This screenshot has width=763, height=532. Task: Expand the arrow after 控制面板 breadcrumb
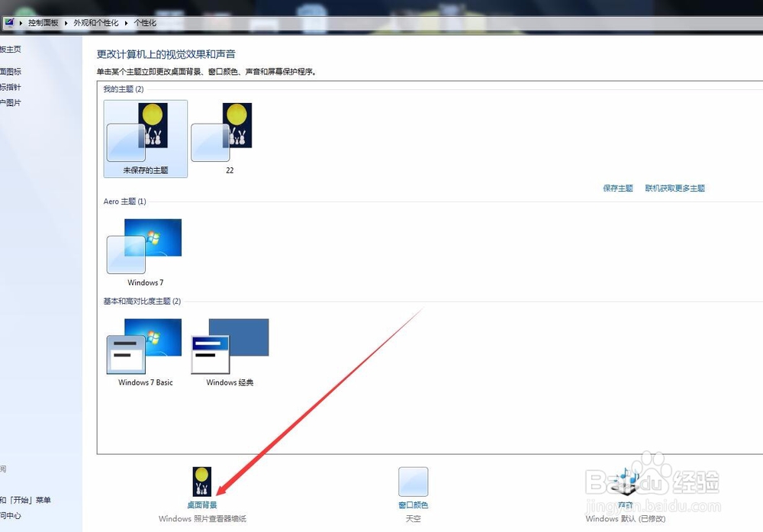click(66, 23)
